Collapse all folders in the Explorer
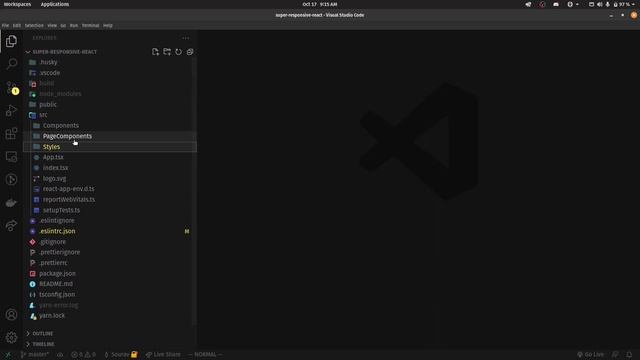 190,52
